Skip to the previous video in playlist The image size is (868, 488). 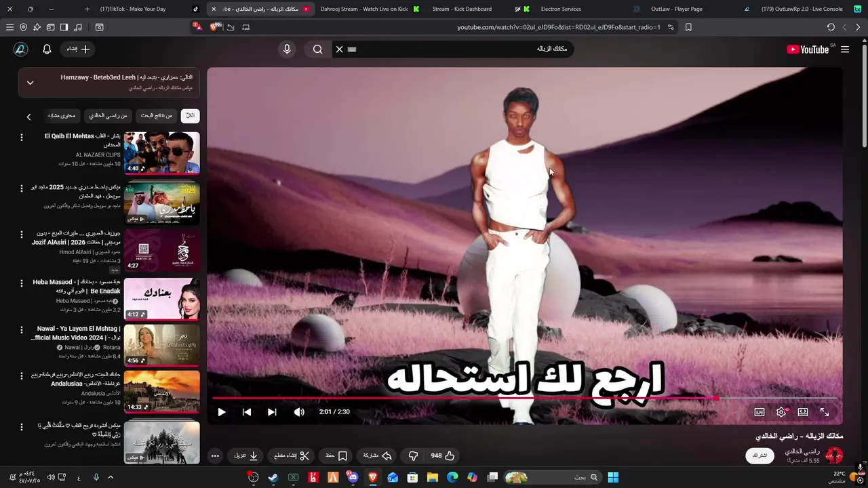coord(247,412)
